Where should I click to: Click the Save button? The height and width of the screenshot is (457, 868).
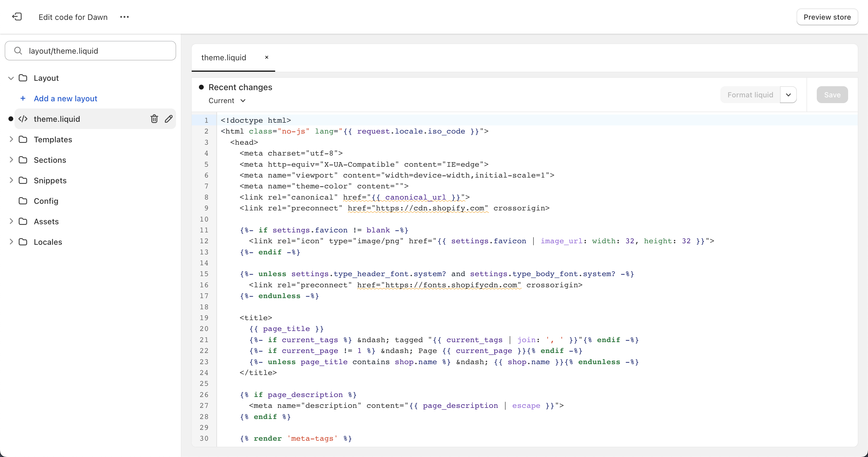[832, 94]
